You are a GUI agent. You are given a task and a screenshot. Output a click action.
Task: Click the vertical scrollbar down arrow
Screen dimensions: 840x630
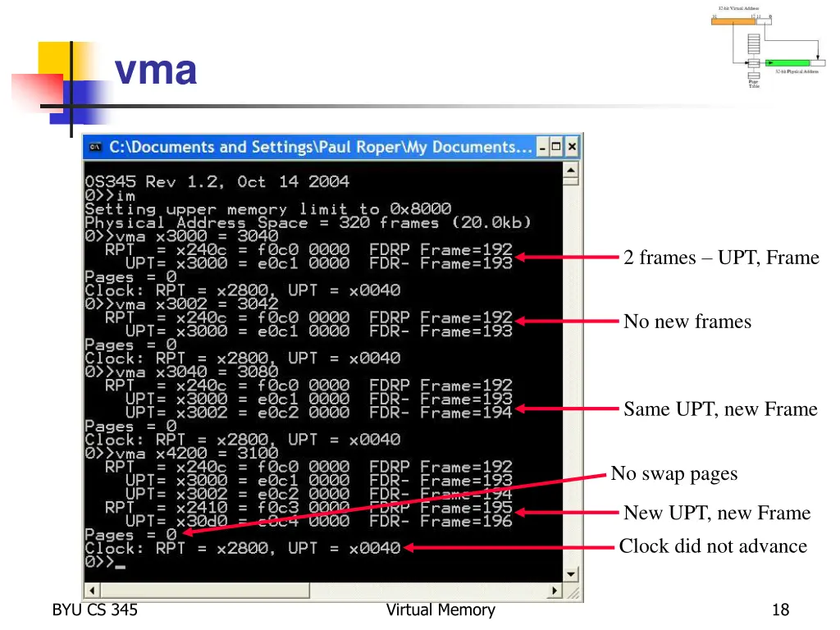coord(571,574)
